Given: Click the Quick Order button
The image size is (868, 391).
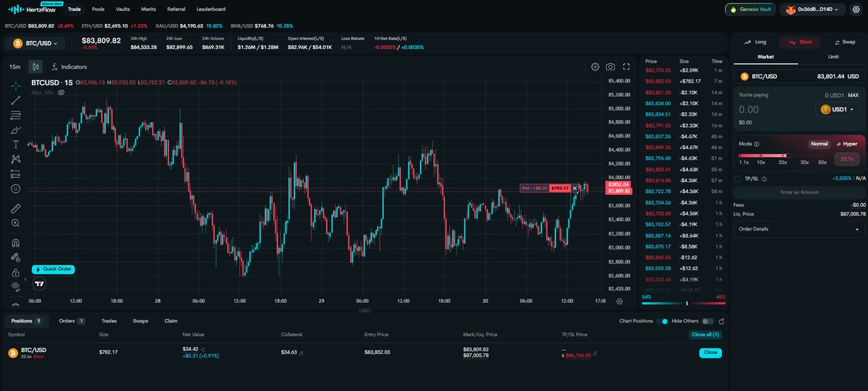Looking at the screenshot, I should click(x=53, y=269).
